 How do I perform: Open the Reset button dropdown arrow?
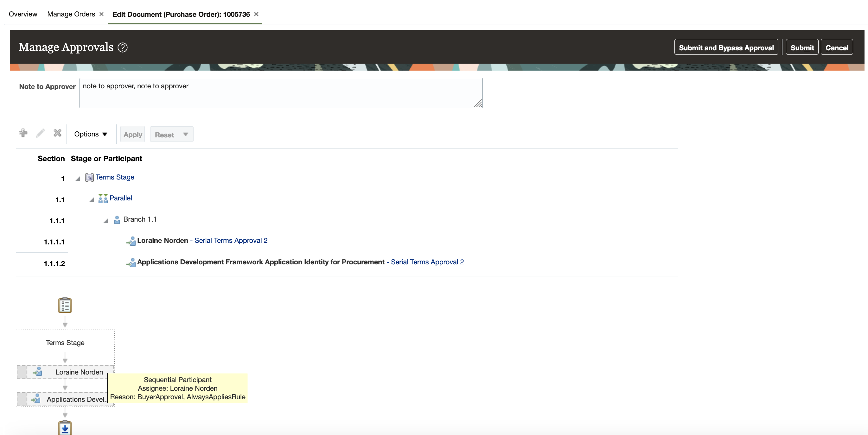(186, 134)
